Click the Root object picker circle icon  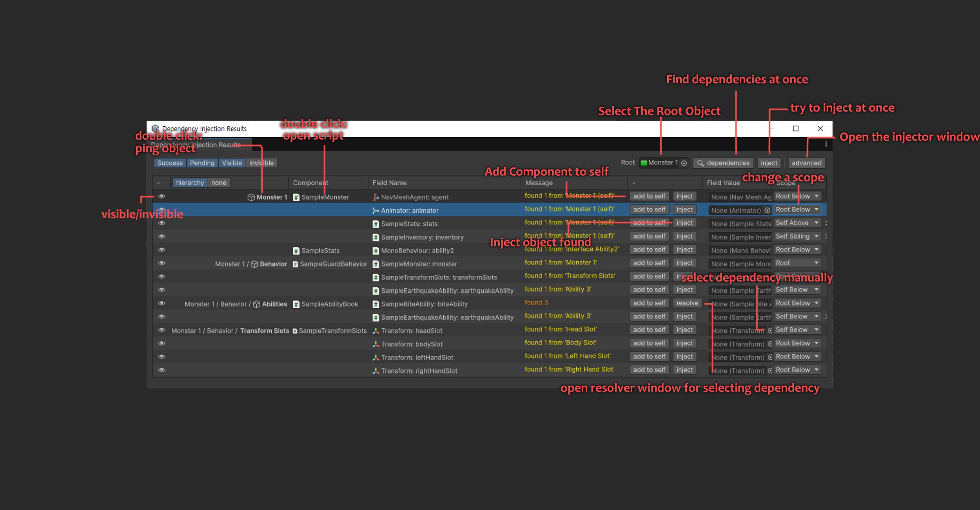click(684, 163)
